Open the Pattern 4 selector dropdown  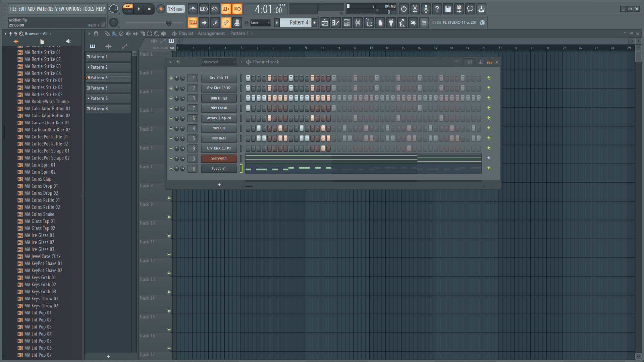coord(297,23)
